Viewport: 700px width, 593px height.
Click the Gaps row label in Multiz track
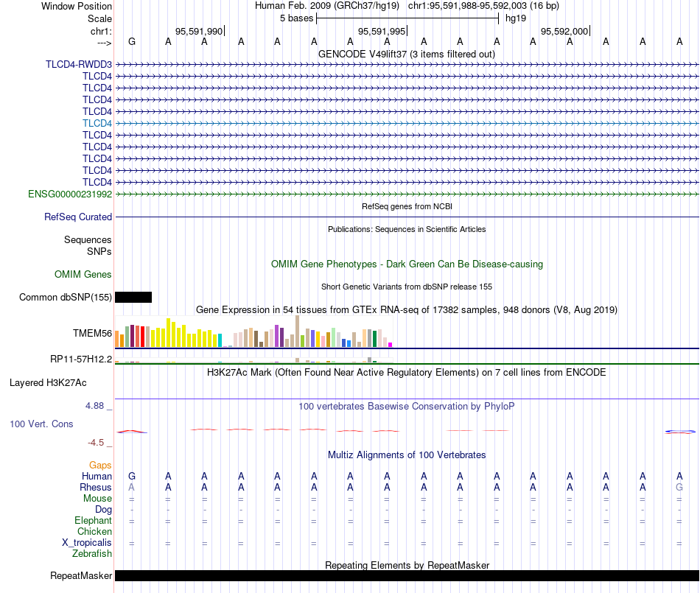click(x=100, y=466)
